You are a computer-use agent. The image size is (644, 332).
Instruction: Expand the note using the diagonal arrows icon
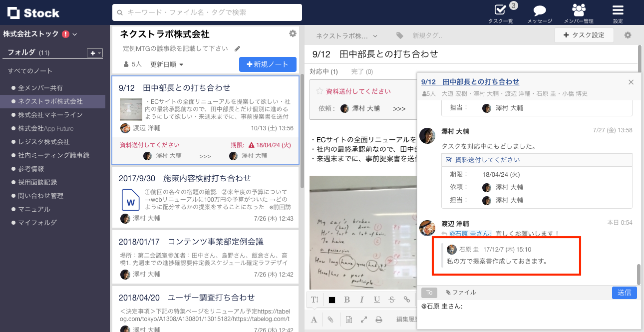pyautogui.click(x=363, y=319)
